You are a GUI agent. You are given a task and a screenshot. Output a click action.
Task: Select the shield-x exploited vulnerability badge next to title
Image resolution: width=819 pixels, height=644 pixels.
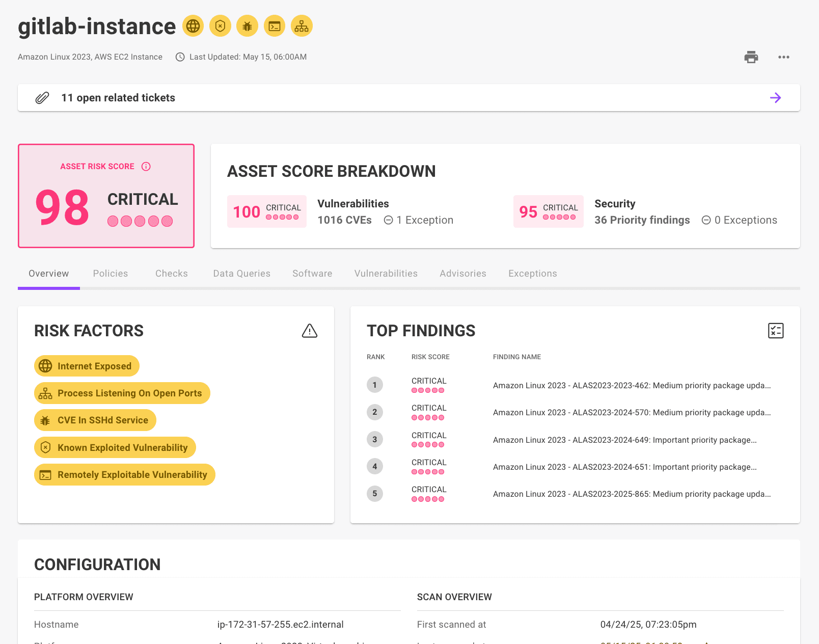pyautogui.click(x=220, y=25)
